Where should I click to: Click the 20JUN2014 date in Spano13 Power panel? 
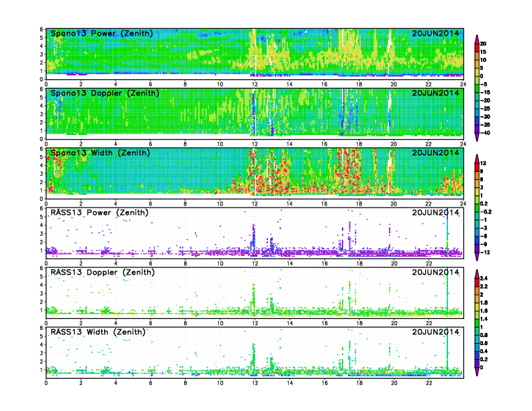436,33
